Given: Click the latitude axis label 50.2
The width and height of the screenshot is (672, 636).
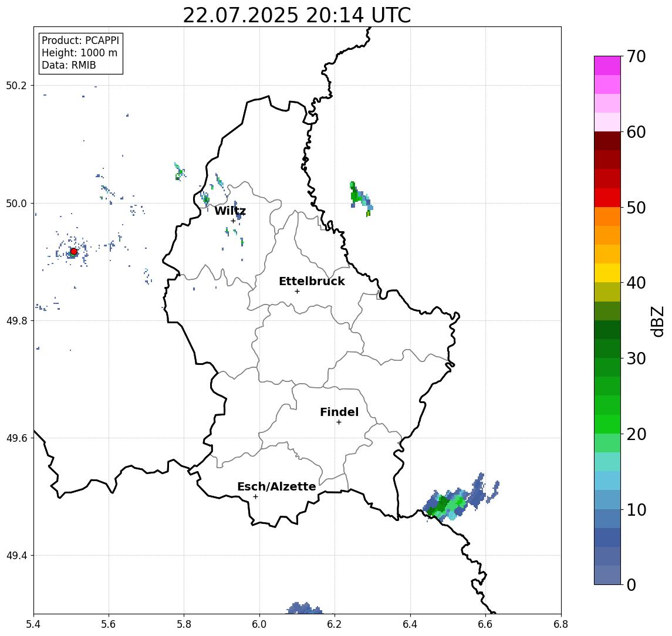Looking at the screenshot, I should tap(16, 85).
